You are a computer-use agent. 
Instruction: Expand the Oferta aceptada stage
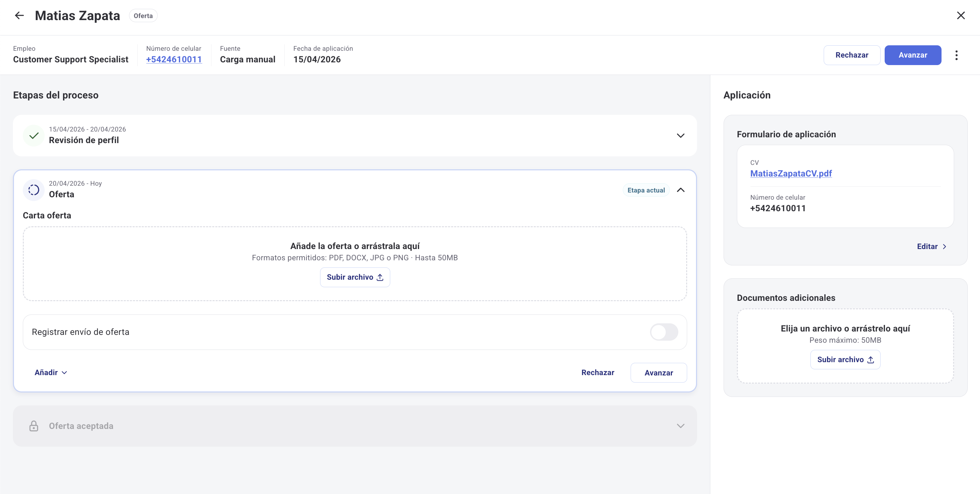click(x=681, y=426)
